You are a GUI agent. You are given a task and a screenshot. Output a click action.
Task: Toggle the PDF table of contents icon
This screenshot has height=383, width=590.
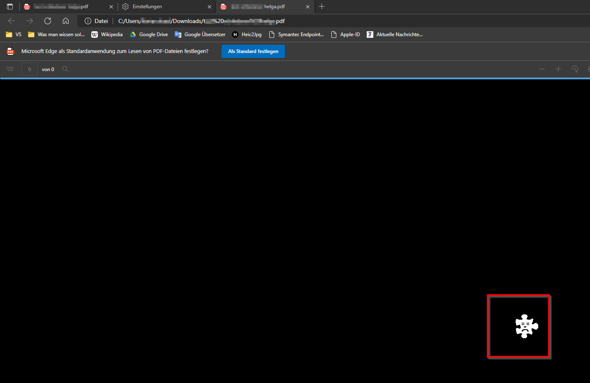coord(10,69)
